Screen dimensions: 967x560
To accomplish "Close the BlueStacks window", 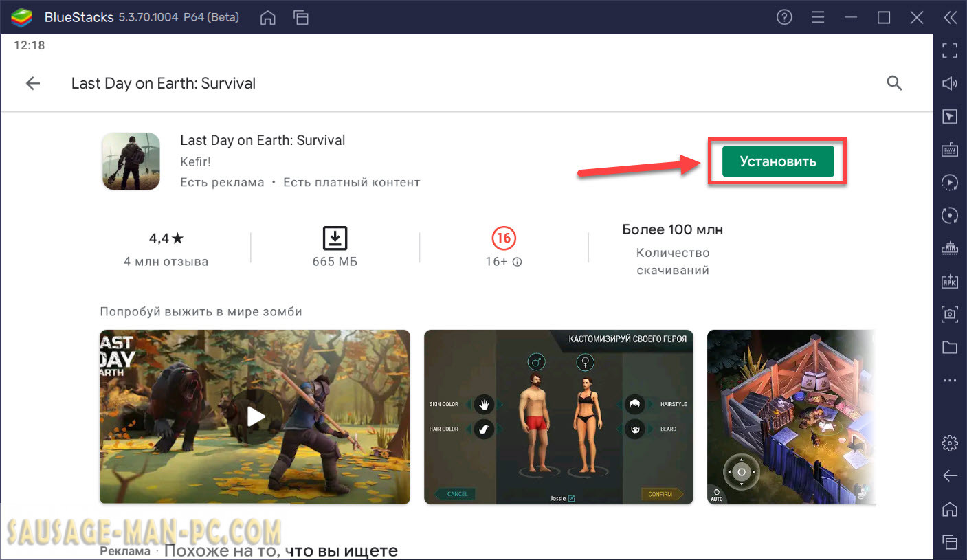I will pyautogui.click(x=917, y=18).
